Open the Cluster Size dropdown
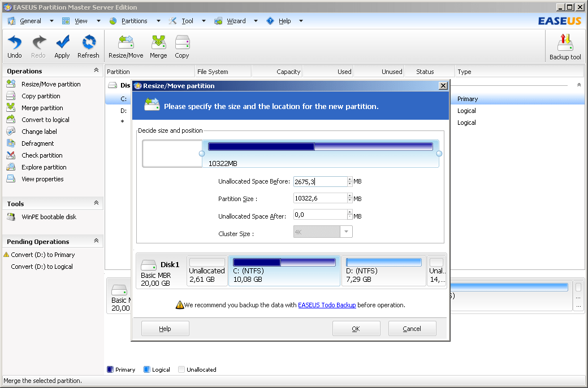588x388 pixels. point(345,232)
